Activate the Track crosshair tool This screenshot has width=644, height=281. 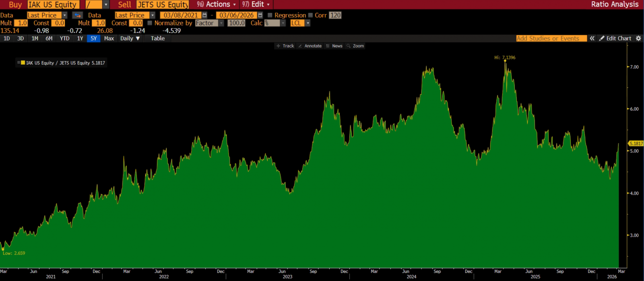coord(285,46)
